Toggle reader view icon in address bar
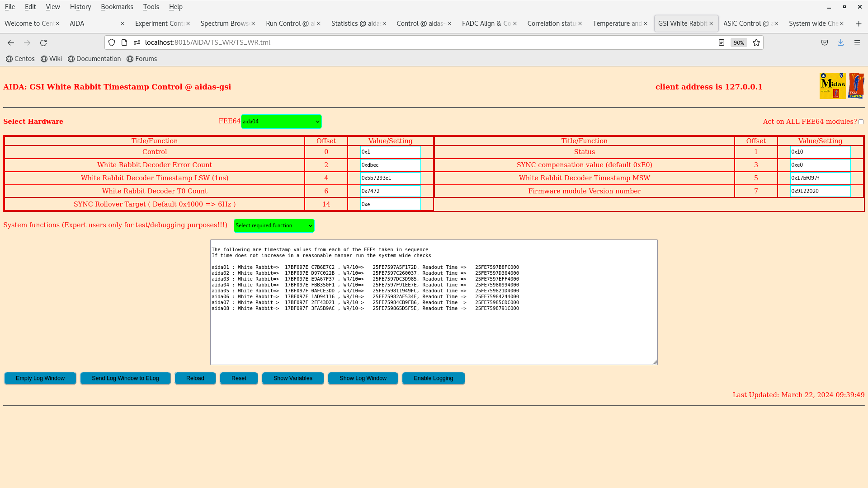Screen dimensions: 868x488 pyautogui.click(x=722, y=42)
